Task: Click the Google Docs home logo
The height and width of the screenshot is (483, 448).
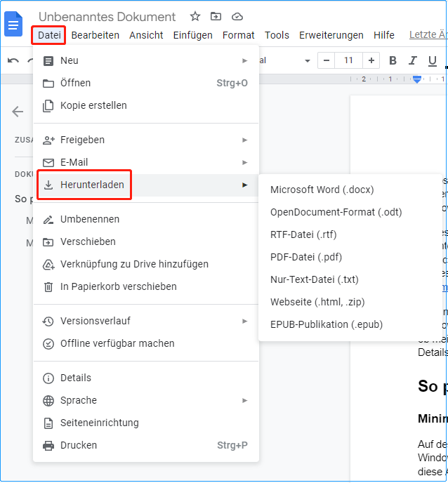Action: coord(14,24)
